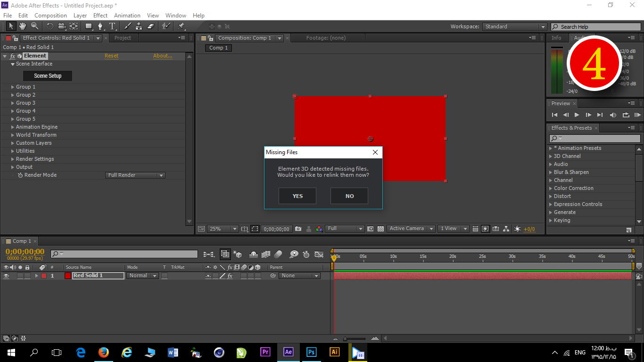This screenshot has width=644, height=362.
Task: Open the Graph Editor icon in timeline
Action: click(319, 254)
